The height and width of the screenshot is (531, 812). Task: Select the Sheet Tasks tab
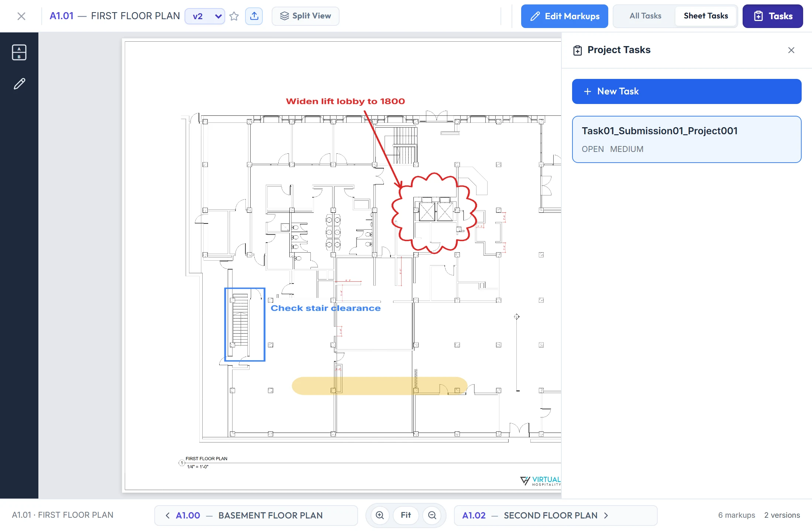point(706,16)
